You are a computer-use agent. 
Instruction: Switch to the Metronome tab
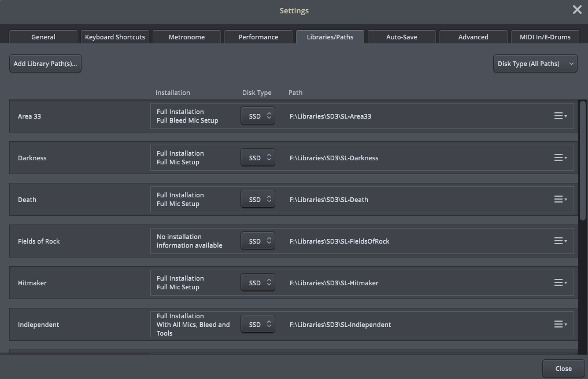coord(187,37)
